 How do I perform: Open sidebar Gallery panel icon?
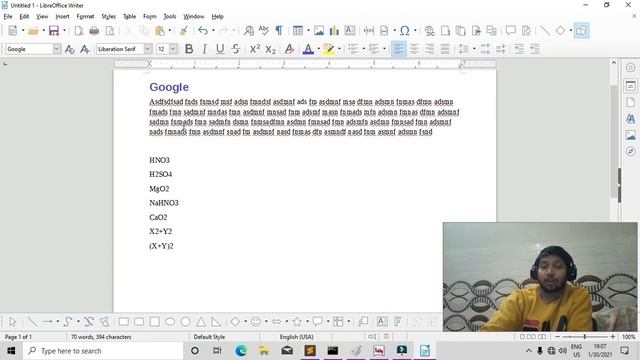click(x=631, y=135)
